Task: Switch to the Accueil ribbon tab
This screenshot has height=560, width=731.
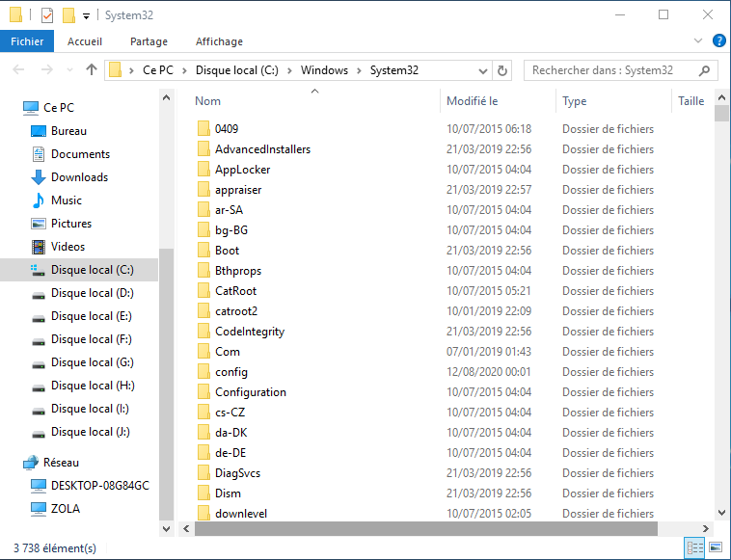Action: 84,41
